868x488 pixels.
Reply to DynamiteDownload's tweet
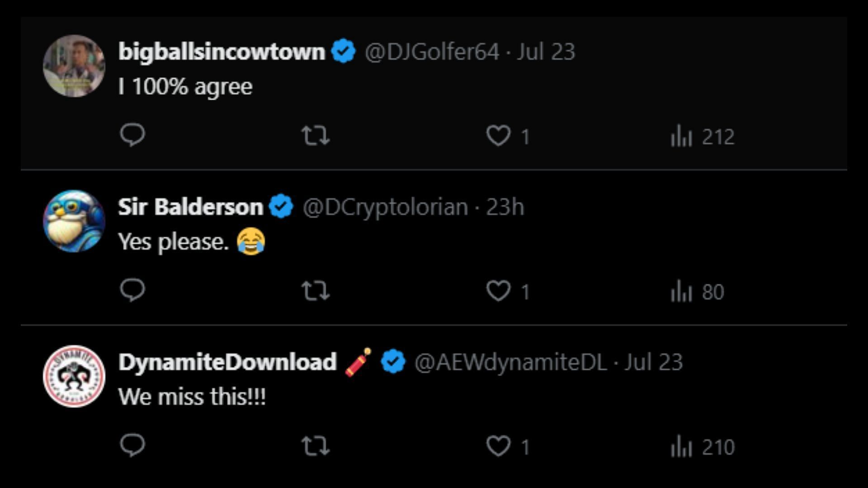point(132,445)
